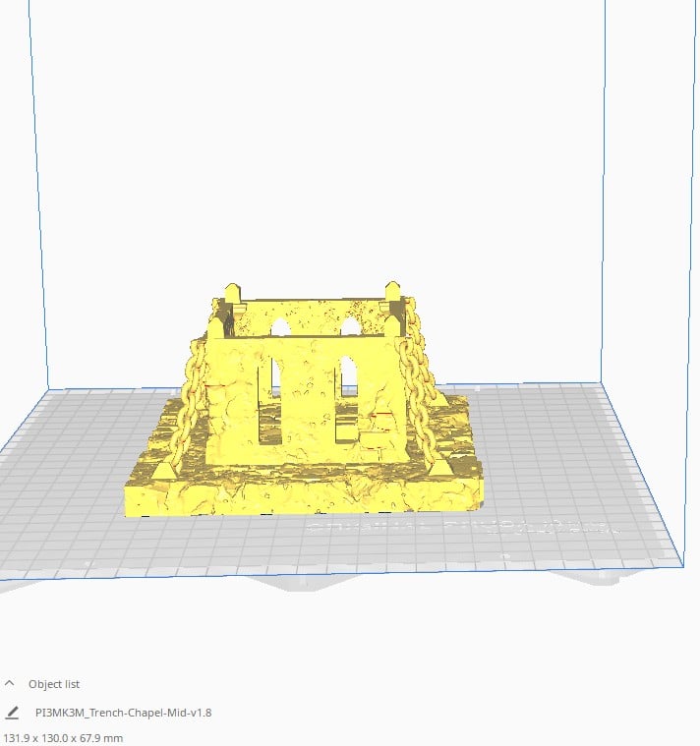Click the pencil edit icon beside PI3MK3M_Trench-Chapel-Mid-v1.8
The width and height of the screenshot is (700, 746).
point(12,713)
